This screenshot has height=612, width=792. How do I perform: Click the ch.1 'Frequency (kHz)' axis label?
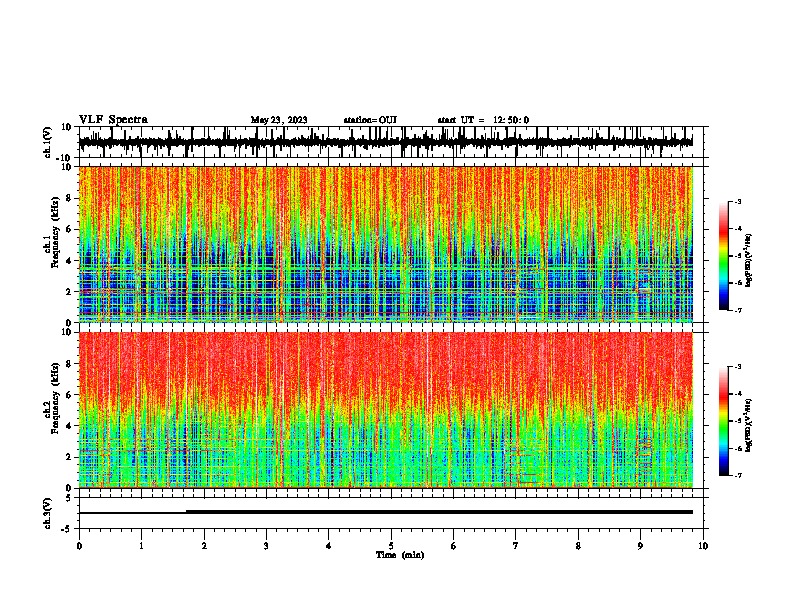click(x=55, y=232)
